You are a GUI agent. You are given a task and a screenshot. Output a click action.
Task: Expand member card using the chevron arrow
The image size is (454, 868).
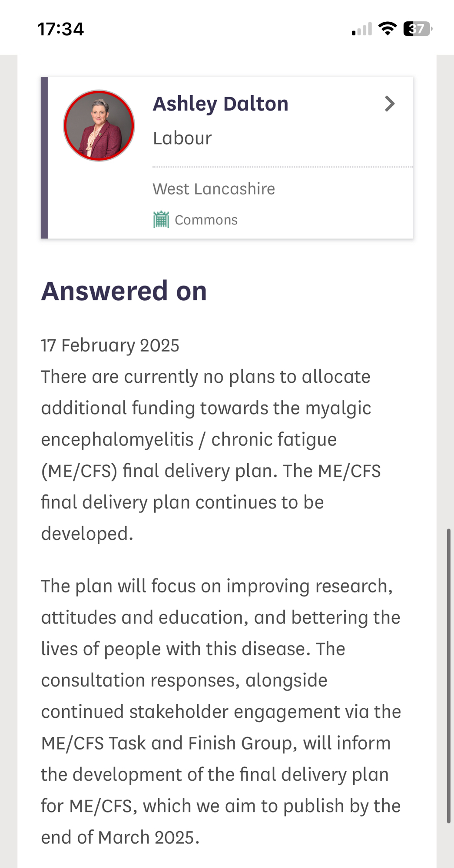pyautogui.click(x=390, y=104)
